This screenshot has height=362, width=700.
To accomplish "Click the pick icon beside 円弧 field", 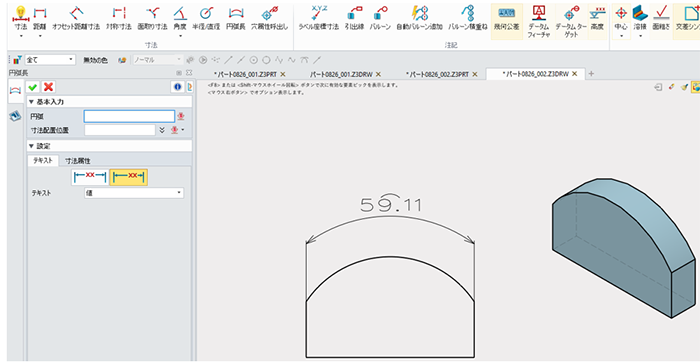I will point(180,117).
